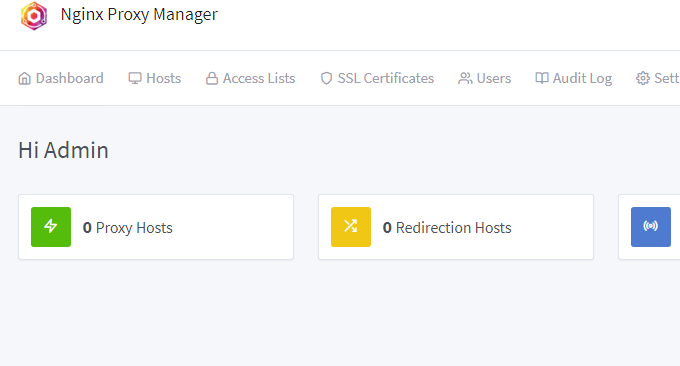Open the SSL Certificates page
Image resolution: width=680 pixels, height=366 pixels.
point(377,78)
